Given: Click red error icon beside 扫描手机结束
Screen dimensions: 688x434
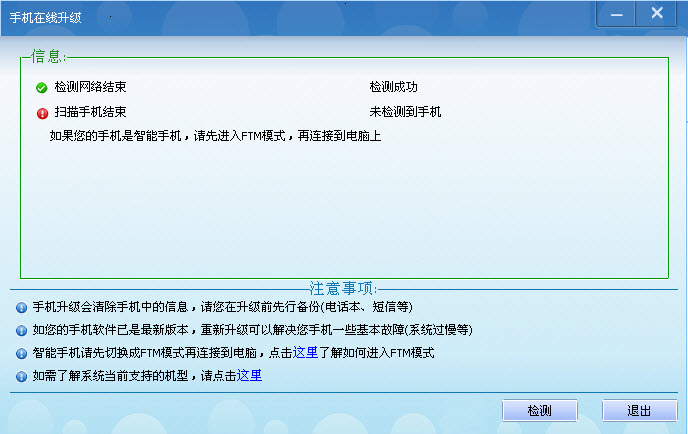Looking at the screenshot, I should [42, 113].
